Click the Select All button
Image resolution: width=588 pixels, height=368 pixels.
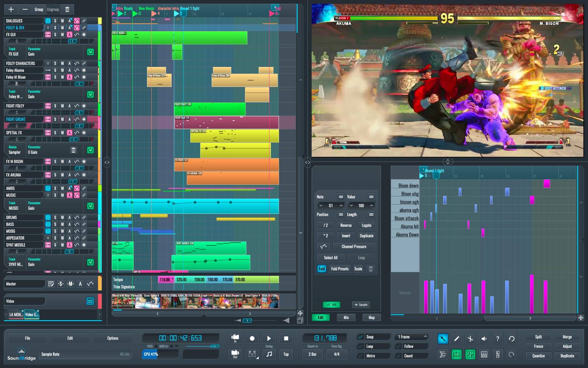pyautogui.click(x=331, y=258)
